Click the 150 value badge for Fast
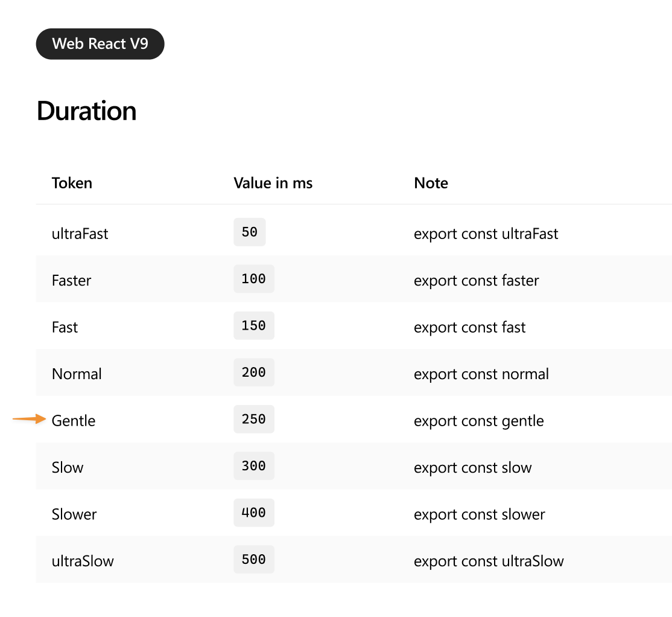 click(254, 325)
